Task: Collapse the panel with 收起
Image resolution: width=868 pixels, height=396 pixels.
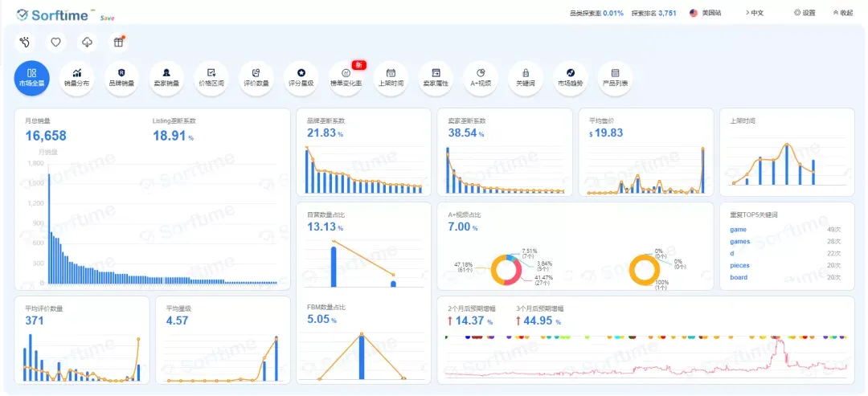Action: 842,13
